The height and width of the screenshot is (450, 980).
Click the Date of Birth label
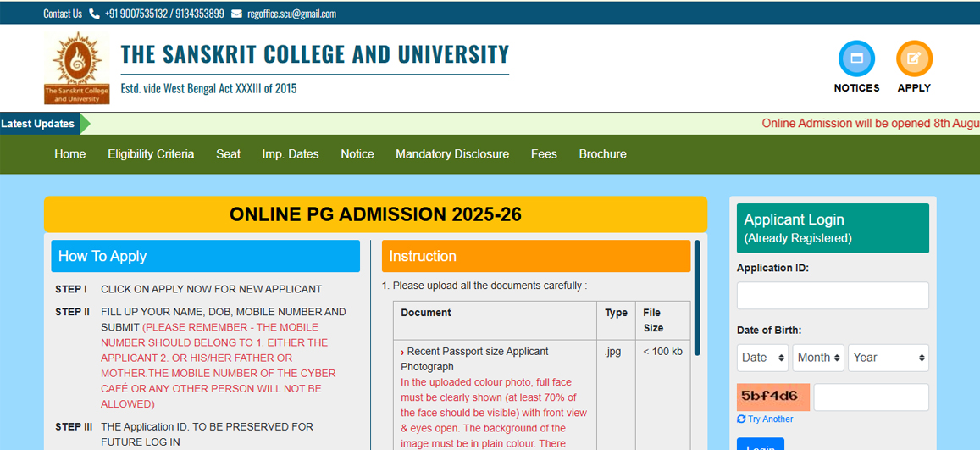tap(769, 330)
